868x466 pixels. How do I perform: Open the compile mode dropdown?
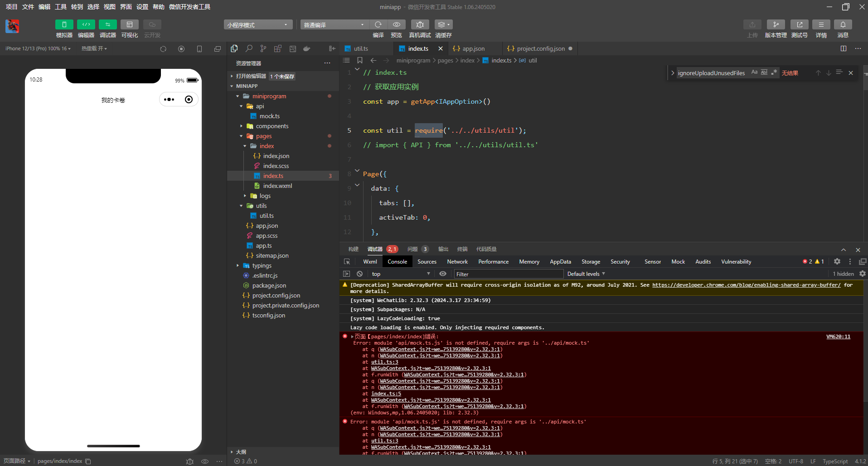click(335, 25)
